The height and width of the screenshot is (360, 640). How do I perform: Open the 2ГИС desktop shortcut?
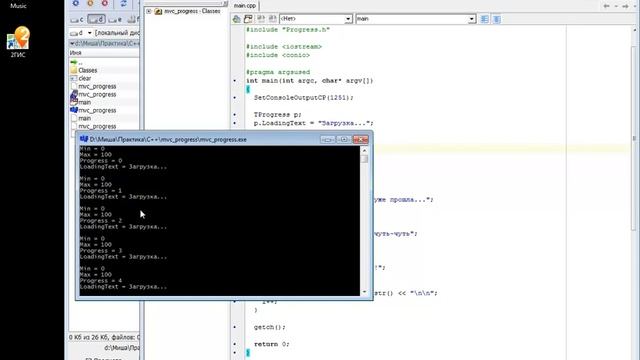18,42
